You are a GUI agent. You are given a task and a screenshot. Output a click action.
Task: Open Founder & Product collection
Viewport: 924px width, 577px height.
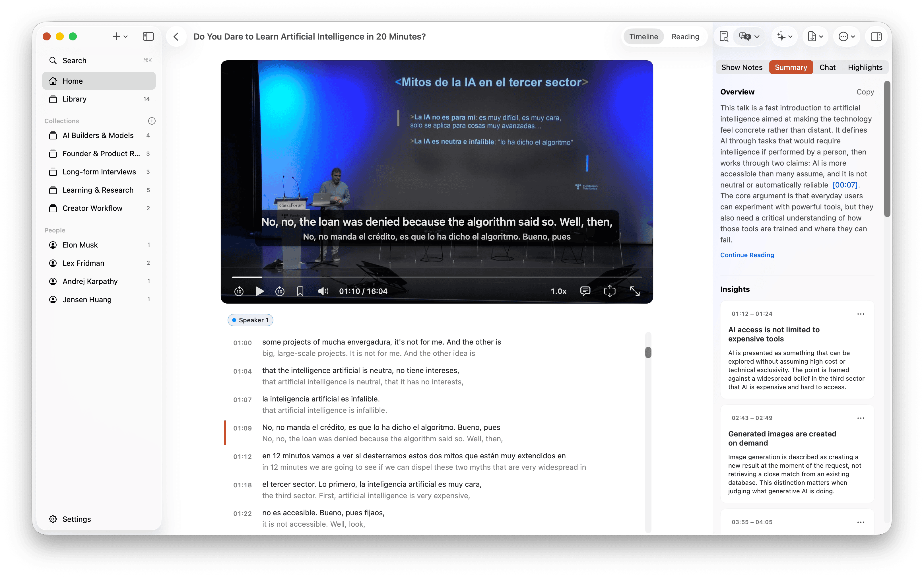[x=99, y=154]
